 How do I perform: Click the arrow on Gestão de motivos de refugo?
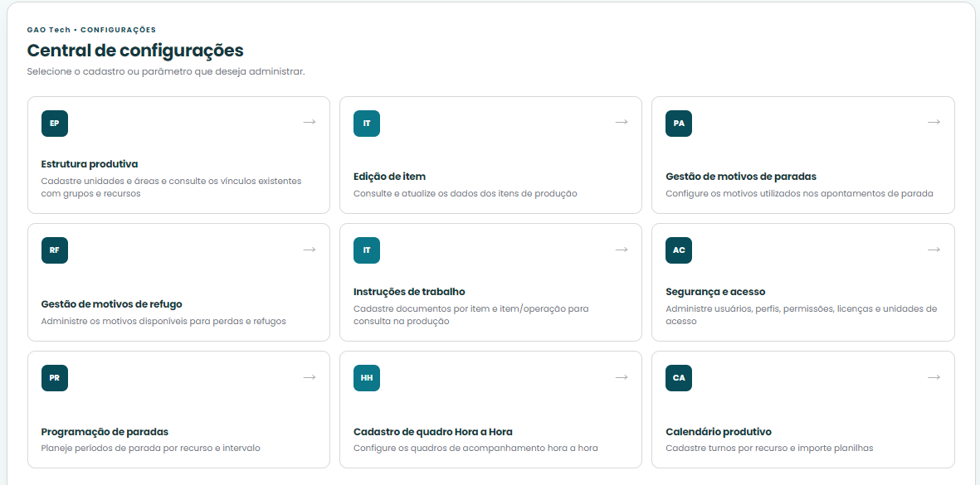[310, 250]
